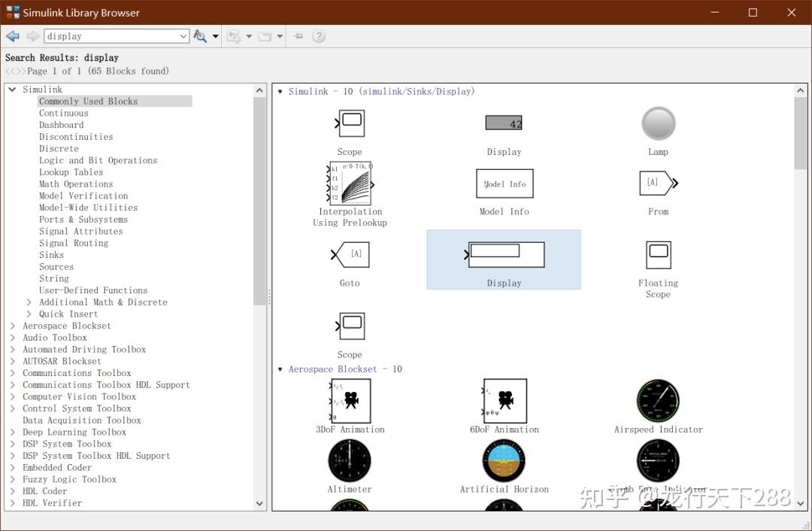Collapse the Simulink results section

pyautogui.click(x=280, y=92)
